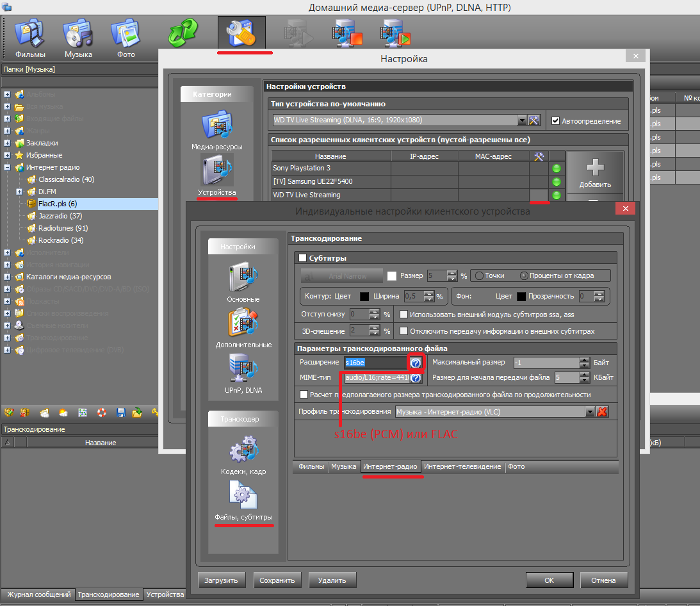Enable the Субтитры checkbox
The image size is (700, 606).
(x=303, y=258)
